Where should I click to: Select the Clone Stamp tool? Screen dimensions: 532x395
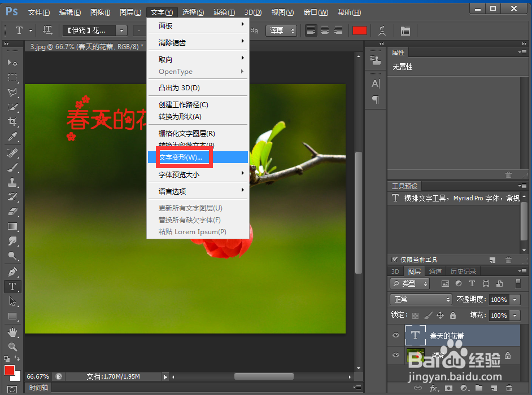[12, 182]
